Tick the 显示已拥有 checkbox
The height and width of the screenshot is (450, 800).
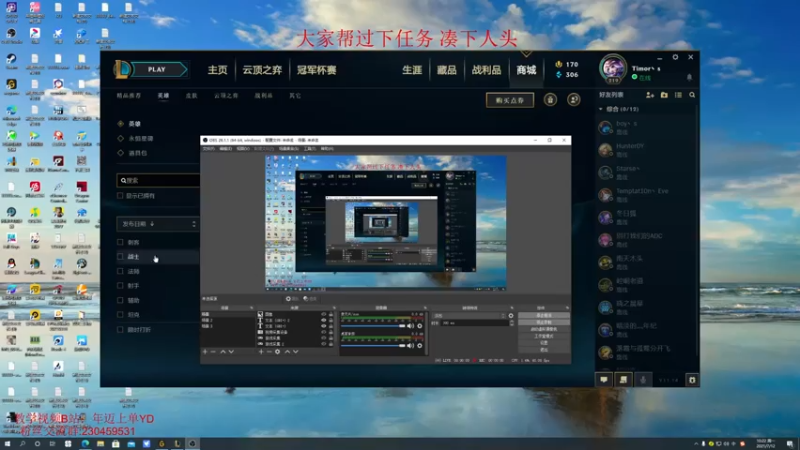click(120, 196)
